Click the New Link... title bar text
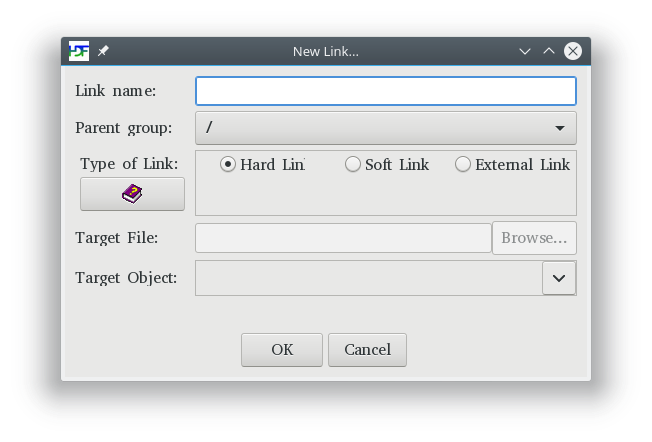Viewport: 652px width, 442px height. [326, 52]
